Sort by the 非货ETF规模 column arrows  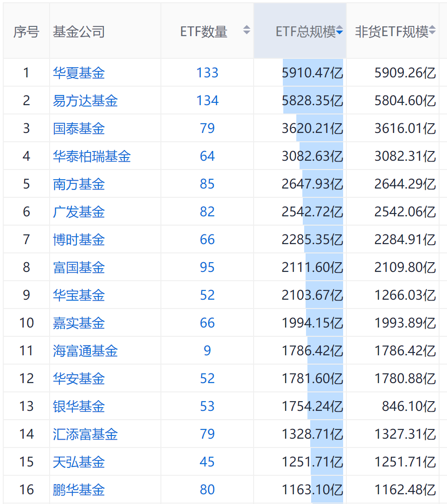(432, 30)
